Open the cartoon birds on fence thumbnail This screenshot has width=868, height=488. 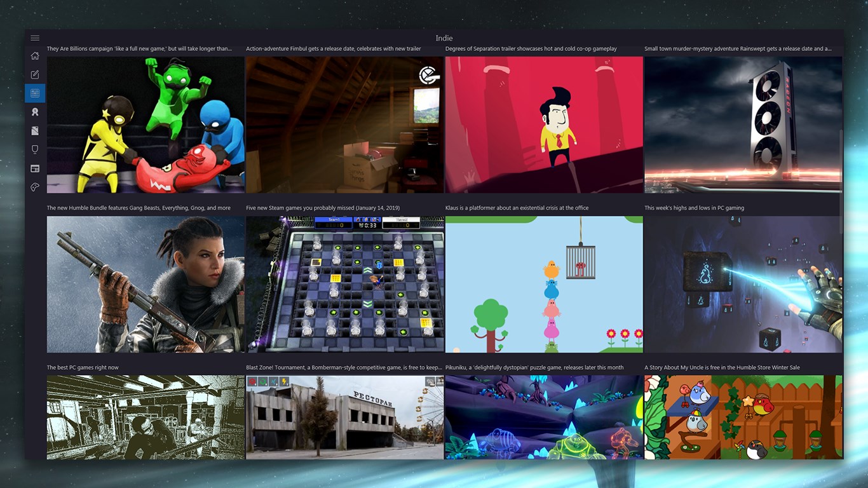(743, 417)
